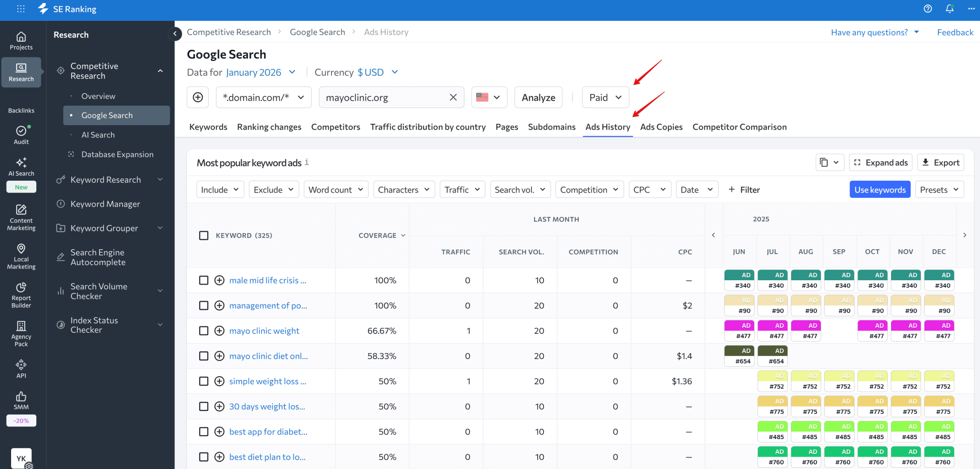Switch to the Competitors tab
980x469 pixels.
pos(335,127)
